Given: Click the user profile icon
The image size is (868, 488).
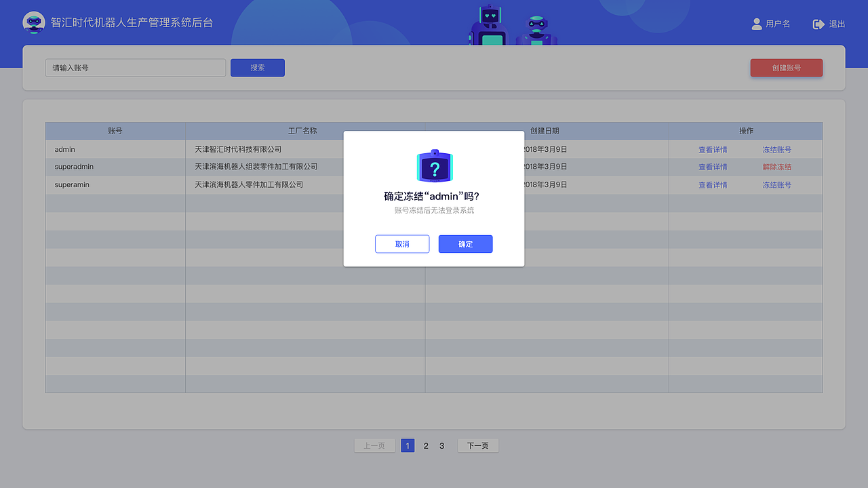Looking at the screenshot, I should (757, 24).
